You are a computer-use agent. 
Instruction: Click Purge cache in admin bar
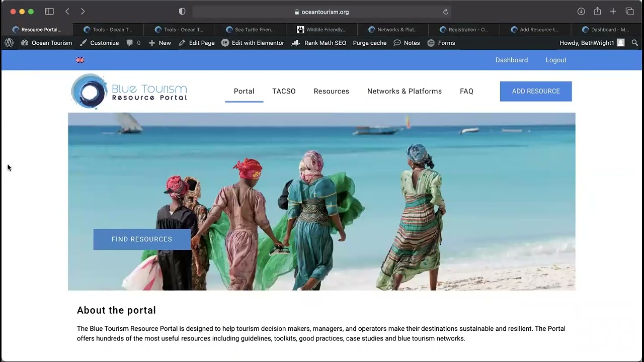tap(370, 43)
